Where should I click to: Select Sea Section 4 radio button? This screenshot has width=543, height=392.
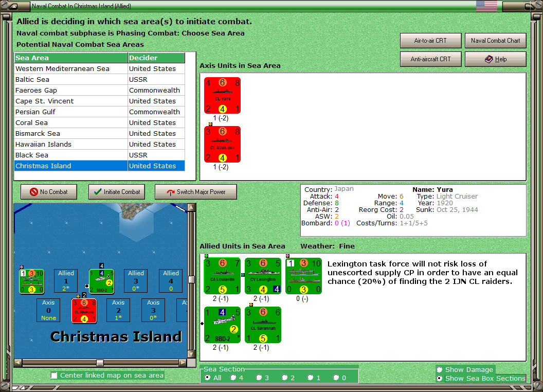[233, 378]
